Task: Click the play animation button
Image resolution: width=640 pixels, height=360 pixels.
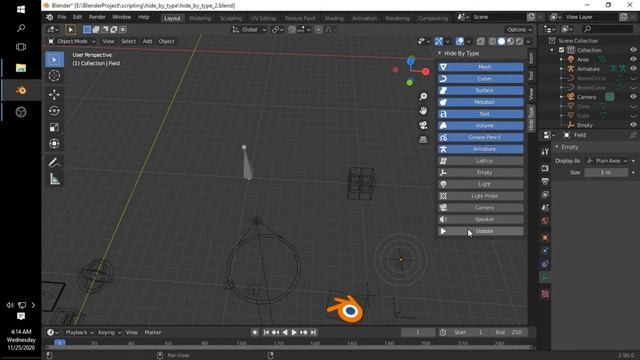Action: tap(294, 332)
